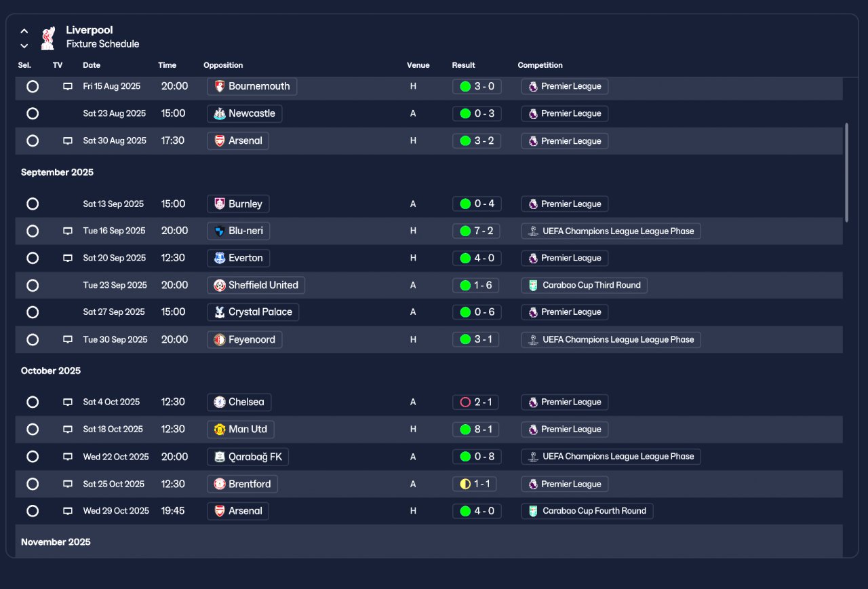
Task: Click date Sat 18 Oct 2025
Action: coord(113,429)
